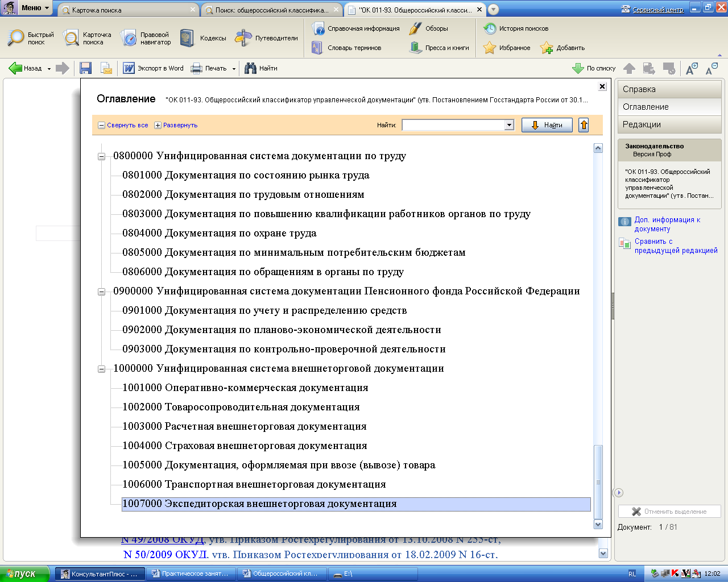Open the Редакции side tab

[669, 124]
